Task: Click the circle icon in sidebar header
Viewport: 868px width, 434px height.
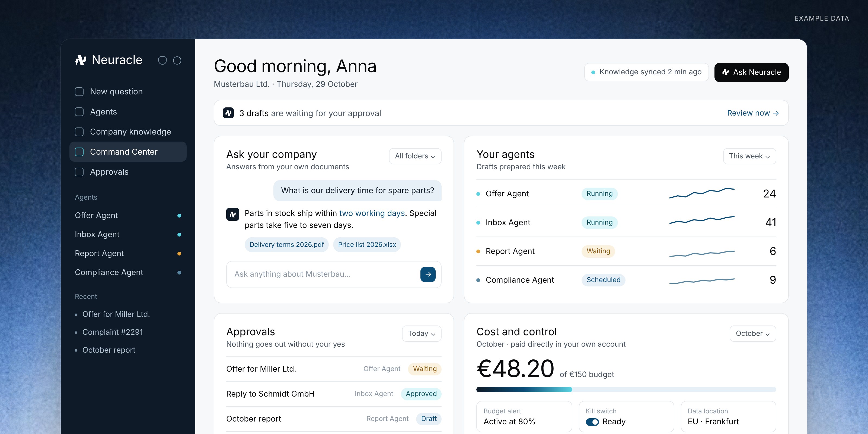Action: pyautogui.click(x=177, y=60)
